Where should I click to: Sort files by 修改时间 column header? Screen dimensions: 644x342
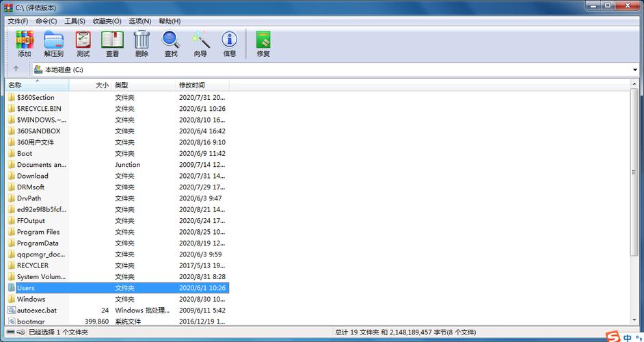pos(202,85)
